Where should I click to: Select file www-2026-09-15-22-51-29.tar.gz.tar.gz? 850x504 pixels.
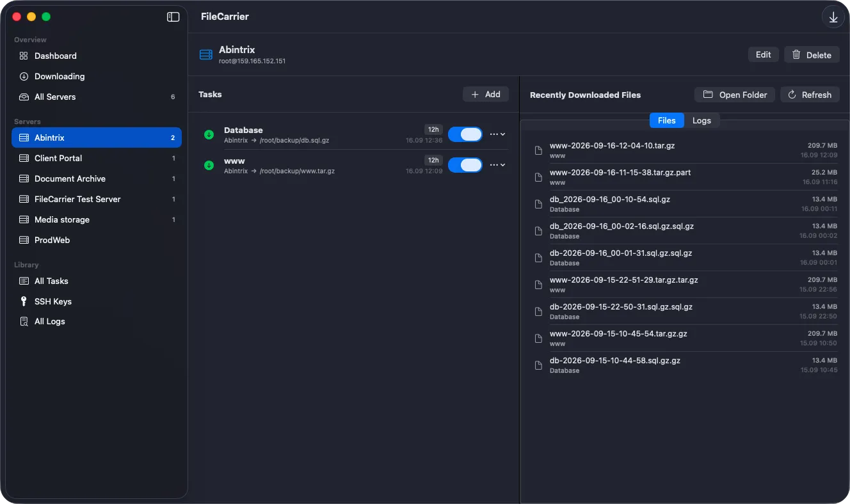coord(686,285)
